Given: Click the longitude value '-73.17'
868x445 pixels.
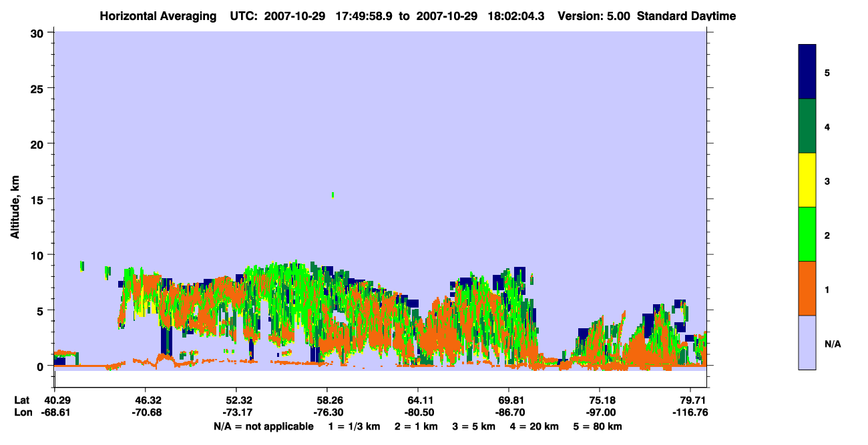Looking at the screenshot, I should coord(236,412).
